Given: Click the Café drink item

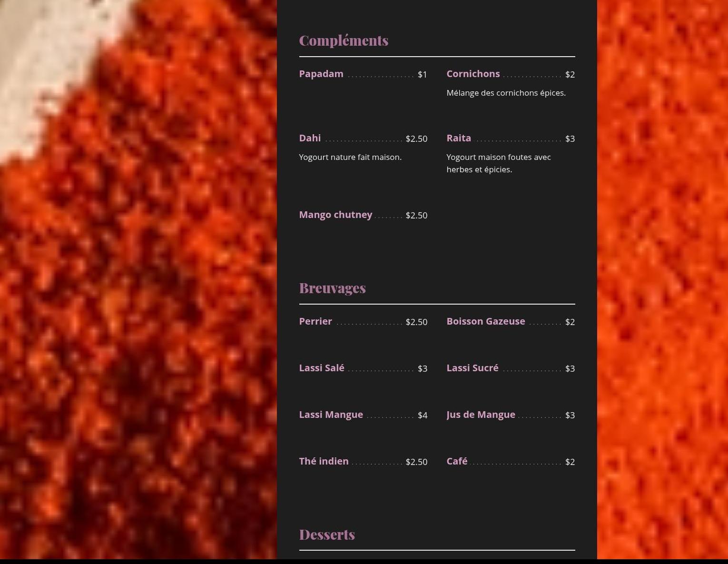Looking at the screenshot, I should (457, 461).
